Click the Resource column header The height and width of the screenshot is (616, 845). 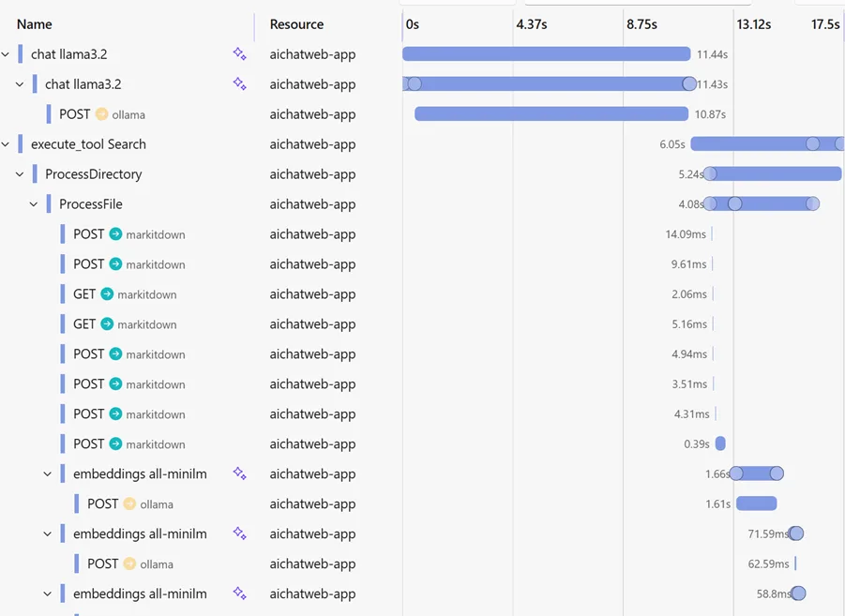pos(296,24)
